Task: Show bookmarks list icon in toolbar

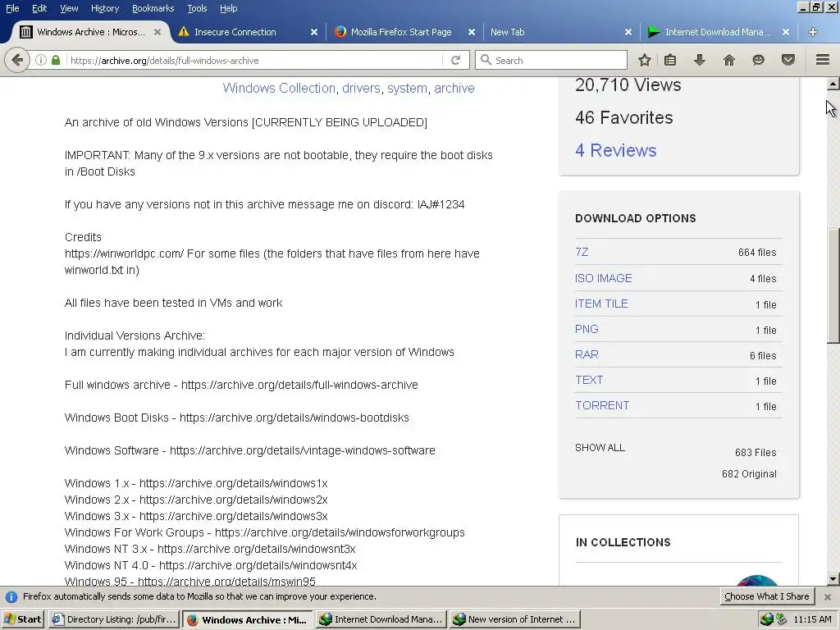Action: pyautogui.click(x=670, y=60)
